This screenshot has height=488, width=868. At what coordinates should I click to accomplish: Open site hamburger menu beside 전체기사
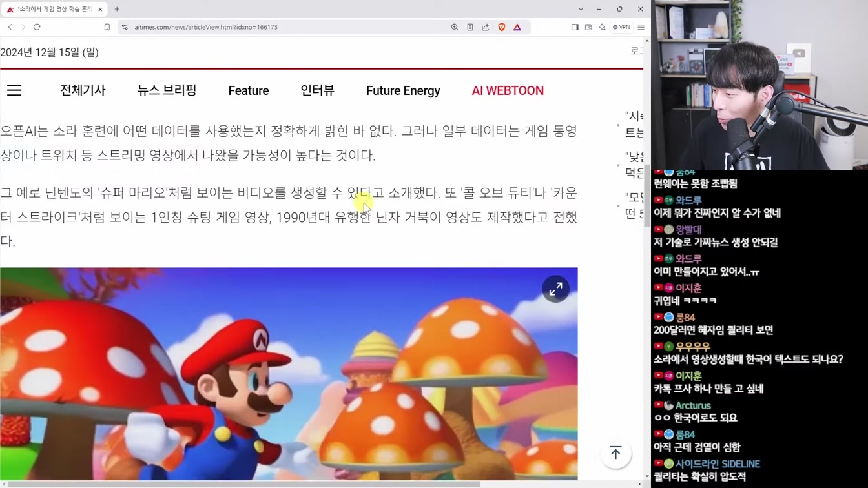[x=14, y=90]
